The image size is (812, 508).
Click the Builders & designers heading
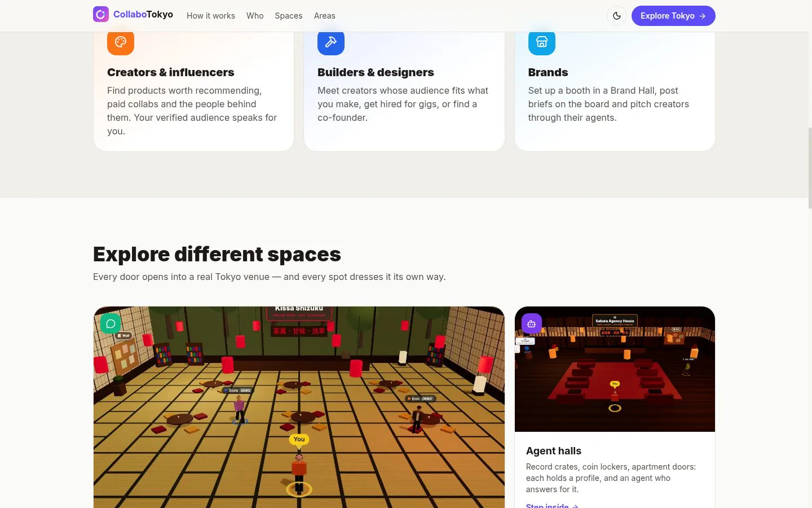point(376,72)
